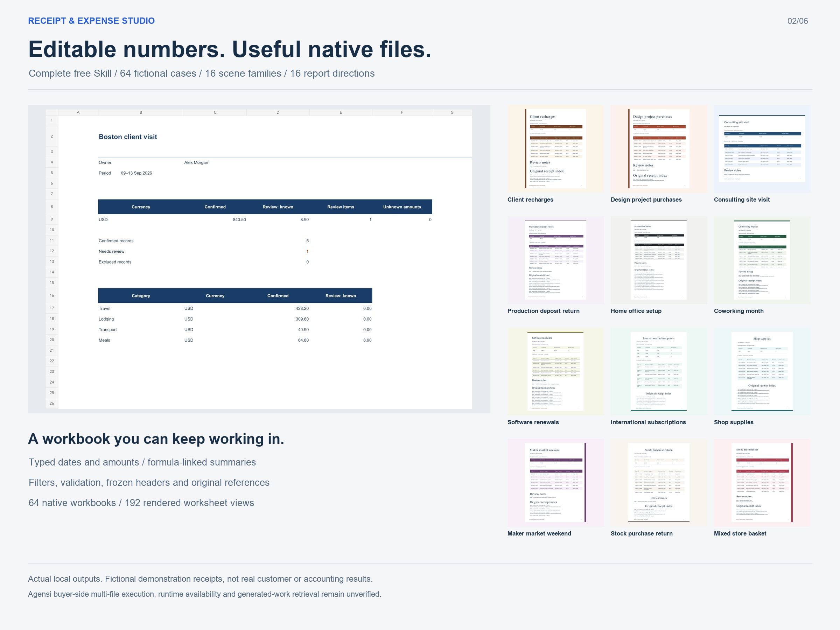This screenshot has height=630, width=840.
Task: Open the Design project purchases thumbnail
Action: [659, 149]
